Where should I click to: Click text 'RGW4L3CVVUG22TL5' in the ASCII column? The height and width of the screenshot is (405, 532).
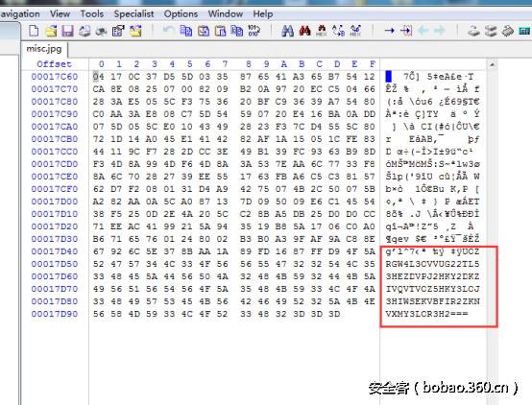click(x=432, y=264)
